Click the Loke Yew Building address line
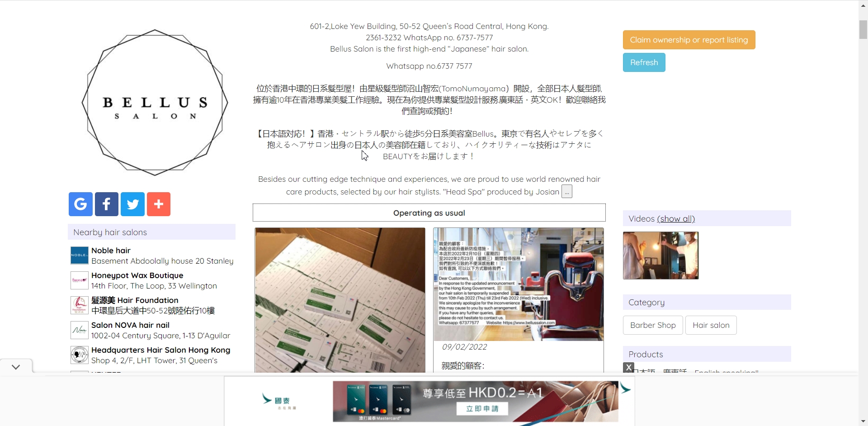The image size is (868, 426). tap(429, 26)
